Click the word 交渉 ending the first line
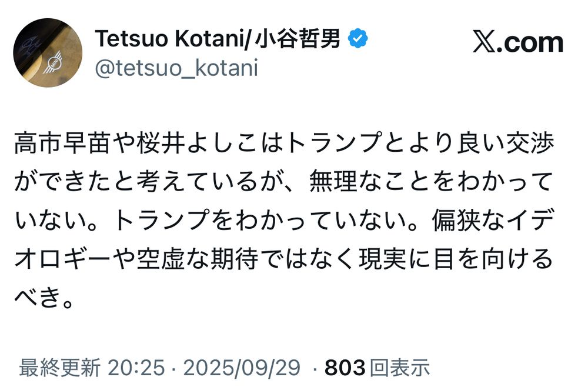Screen dimensions: 588x387 coord(530,143)
